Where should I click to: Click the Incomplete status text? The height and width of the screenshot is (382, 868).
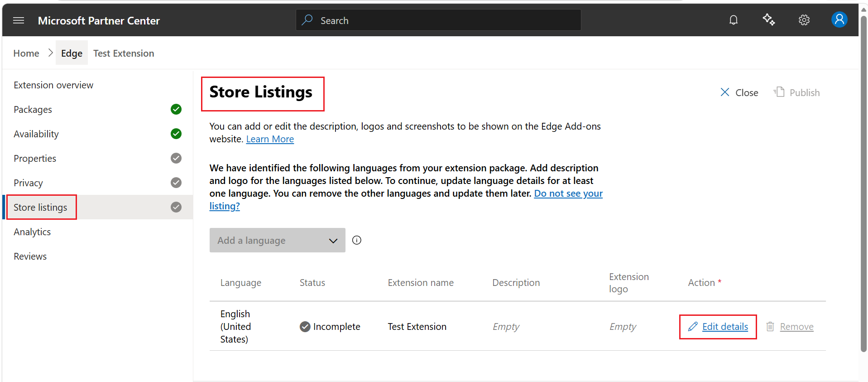tap(336, 327)
